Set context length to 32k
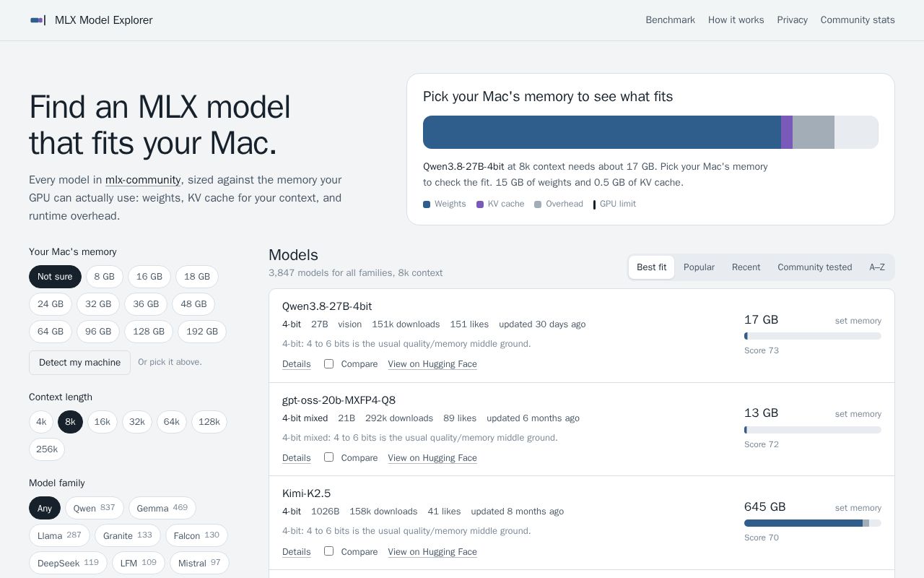 [x=137, y=422]
